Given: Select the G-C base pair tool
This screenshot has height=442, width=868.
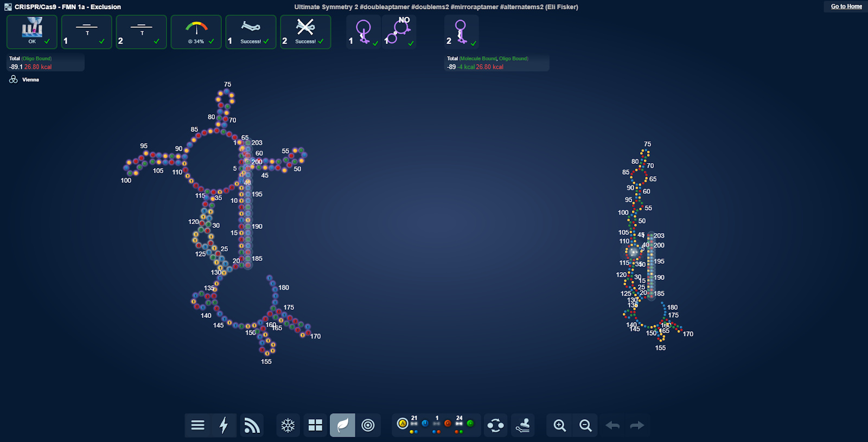Looking at the screenshot, I should pos(459,424).
